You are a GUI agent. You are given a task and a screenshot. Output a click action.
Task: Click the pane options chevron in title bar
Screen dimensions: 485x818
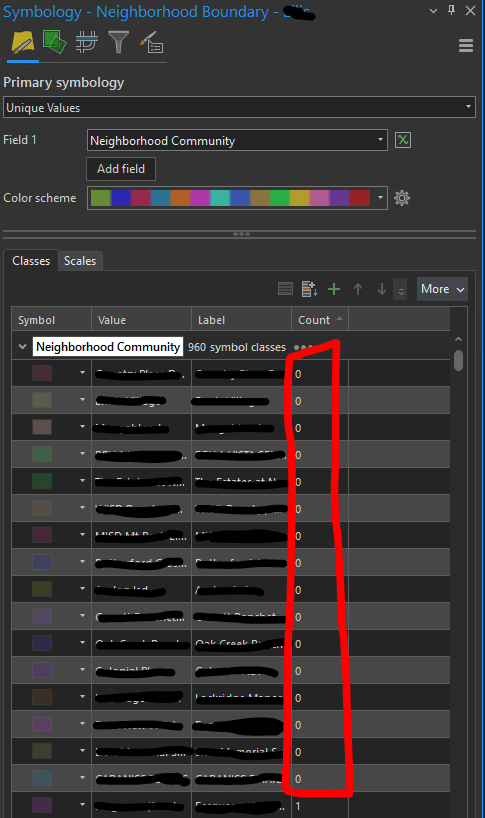pyautogui.click(x=433, y=11)
